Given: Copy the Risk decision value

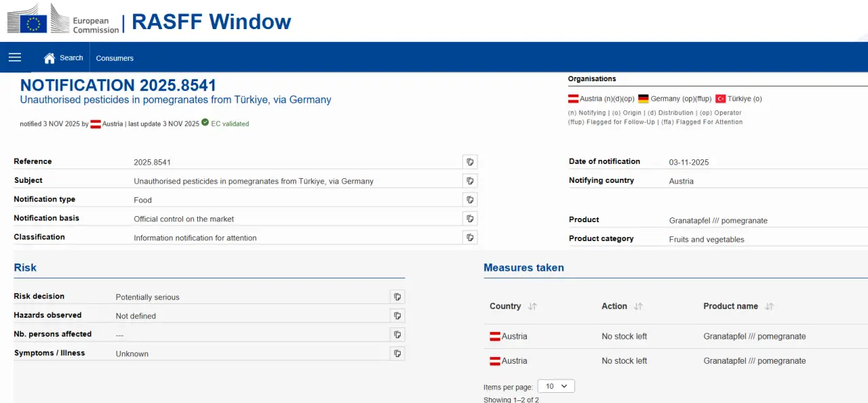Looking at the screenshot, I should [397, 297].
